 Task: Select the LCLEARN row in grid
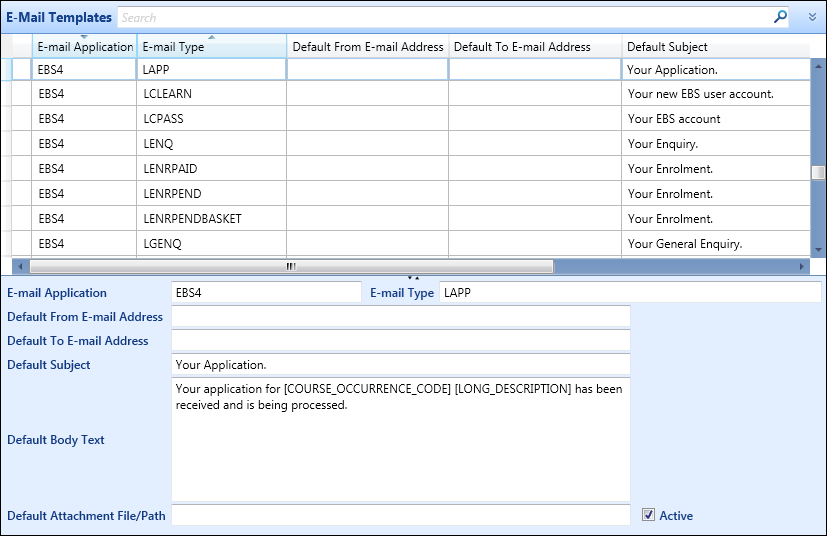coord(410,94)
